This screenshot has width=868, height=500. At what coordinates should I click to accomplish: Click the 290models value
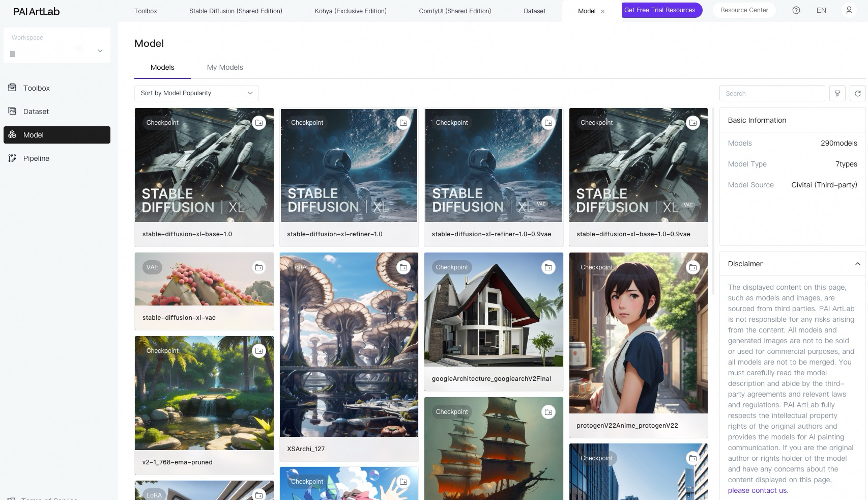coord(839,143)
